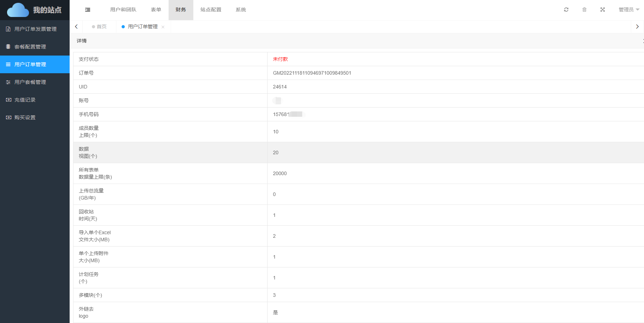Viewport: 644px width, 323px height.
Task: Open the 系统 top menu
Action: click(241, 10)
